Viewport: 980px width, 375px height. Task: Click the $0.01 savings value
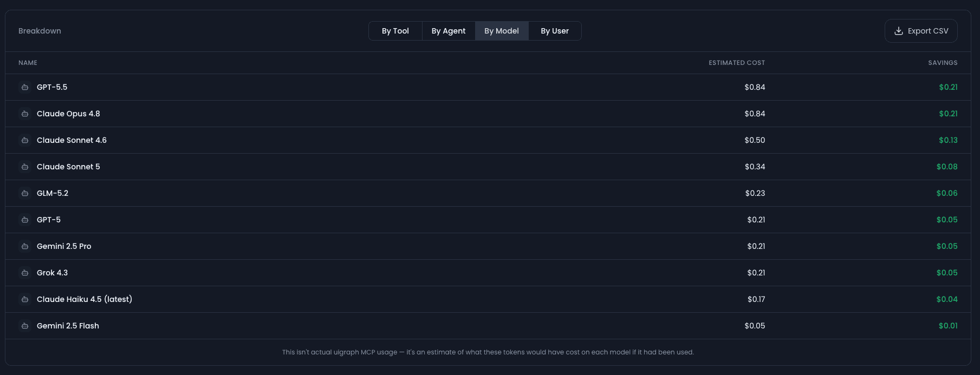point(948,326)
